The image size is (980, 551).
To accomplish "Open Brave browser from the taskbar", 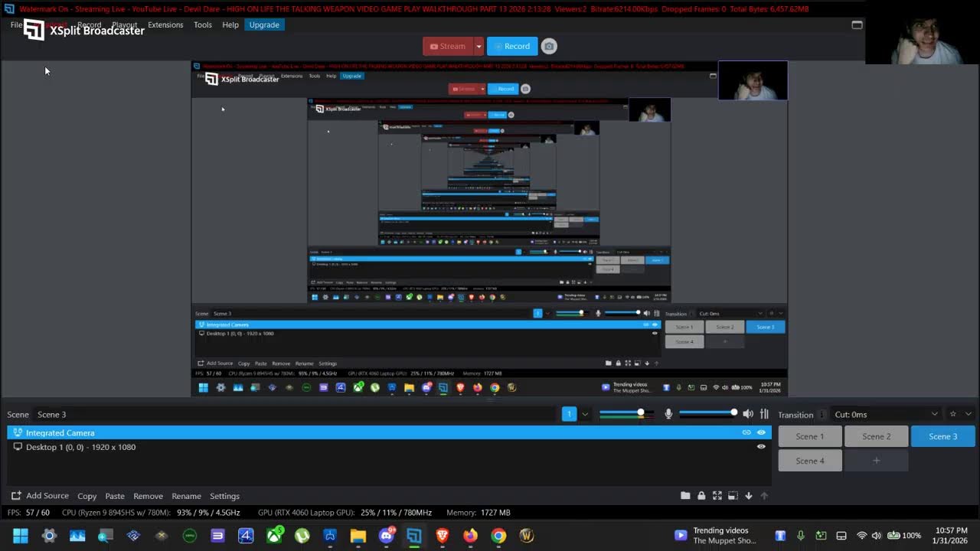I will [x=443, y=536].
